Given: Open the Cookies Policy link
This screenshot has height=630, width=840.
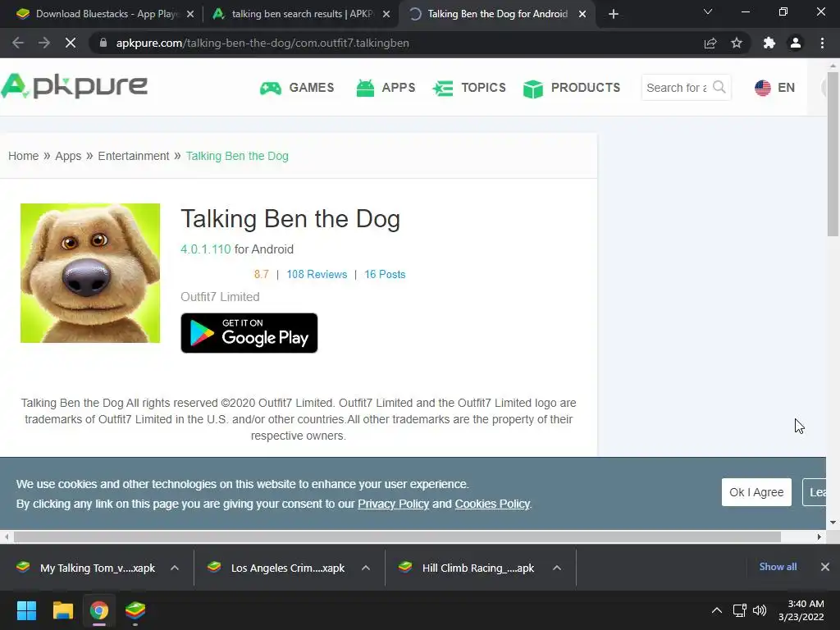Looking at the screenshot, I should tap(492, 504).
